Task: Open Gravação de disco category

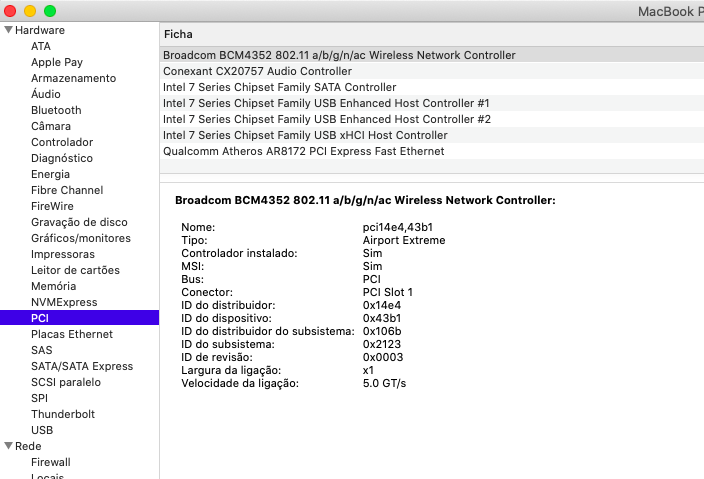Action: pos(79,222)
